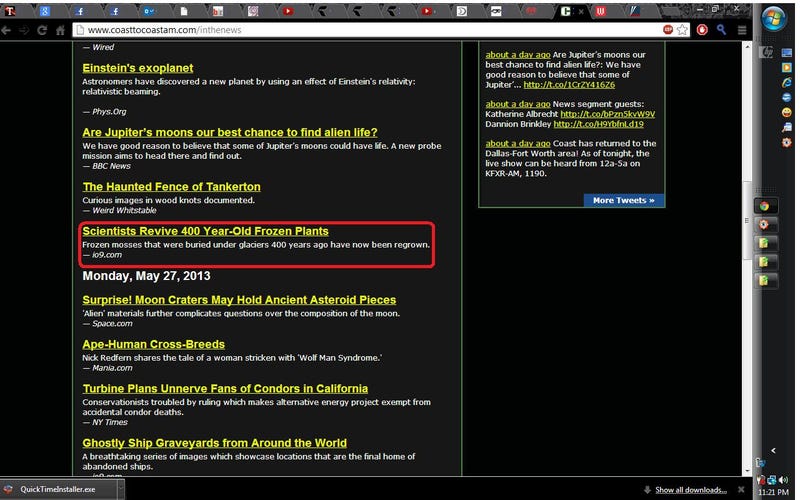Click the Windows Start orb
800x500 pixels.
click(774, 18)
